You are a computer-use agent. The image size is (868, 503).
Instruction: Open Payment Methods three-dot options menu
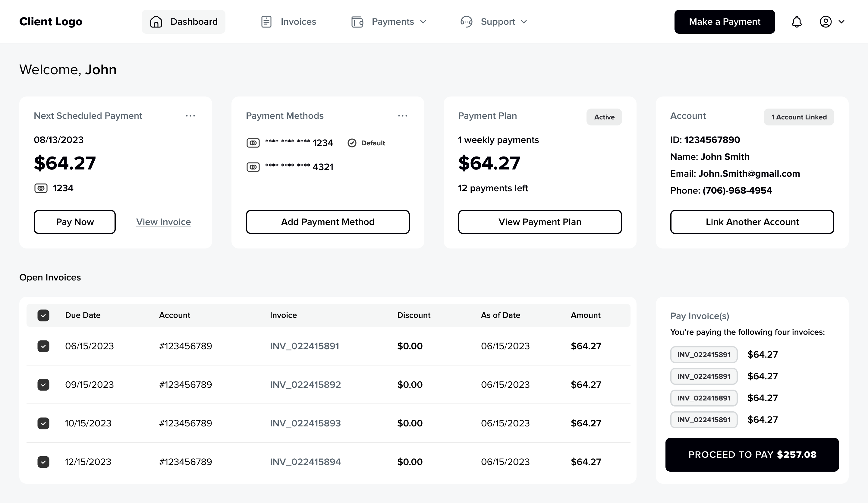pos(402,116)
